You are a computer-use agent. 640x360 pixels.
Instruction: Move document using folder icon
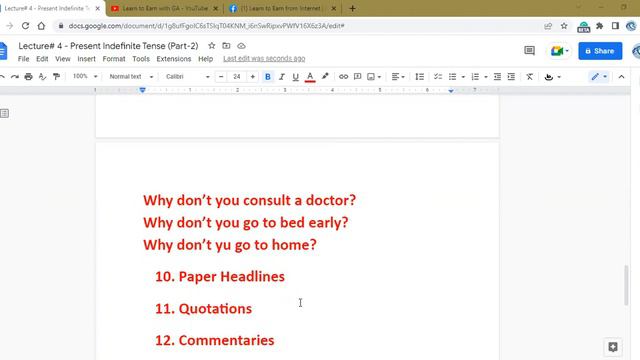[226, 46]
